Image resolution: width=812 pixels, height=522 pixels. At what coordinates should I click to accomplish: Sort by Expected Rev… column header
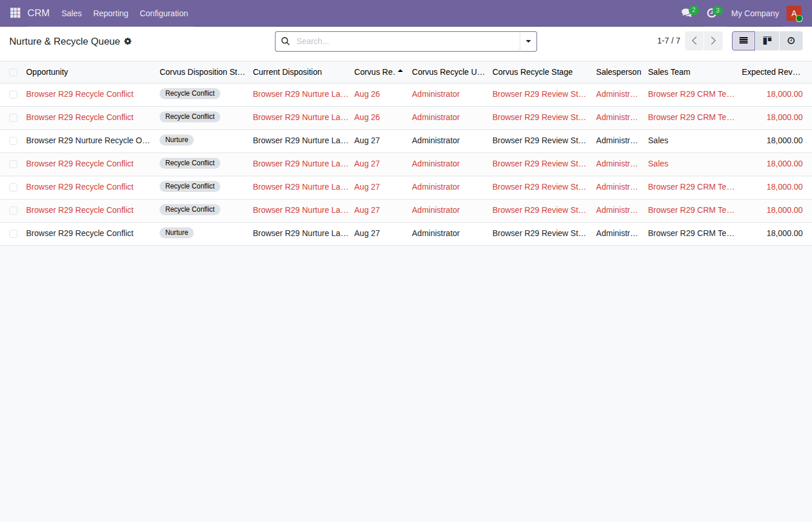pyautogui.click(x=771, y=72)
